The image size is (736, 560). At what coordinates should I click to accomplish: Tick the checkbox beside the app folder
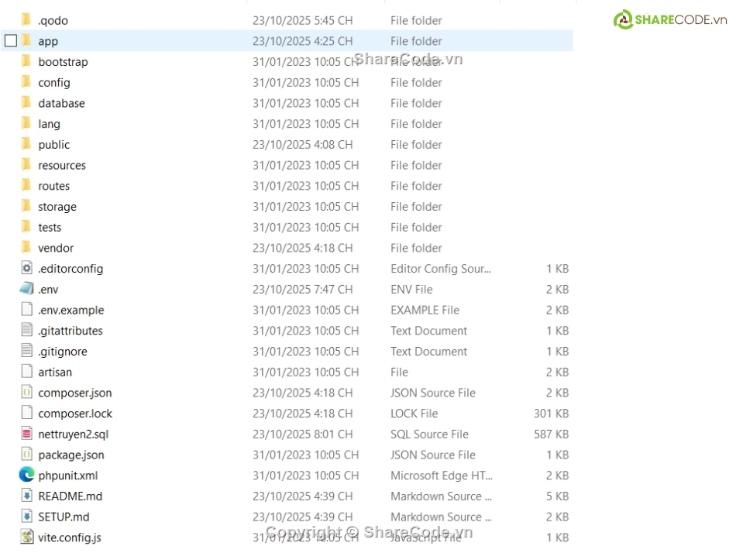click(x=10, y=41)
